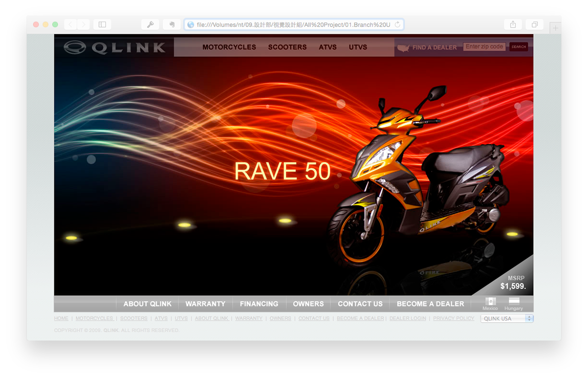Open the MOTORCYCLES menu in top navigation
This screenshot has height=379, width=588.
click(229, 47)
